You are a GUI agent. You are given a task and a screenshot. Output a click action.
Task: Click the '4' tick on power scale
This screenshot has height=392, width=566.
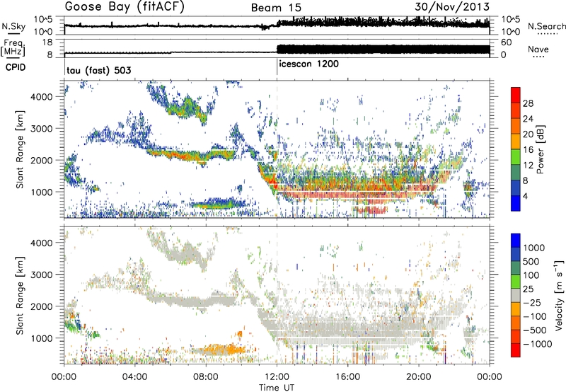pyautogui.click(x=525, y=197)
